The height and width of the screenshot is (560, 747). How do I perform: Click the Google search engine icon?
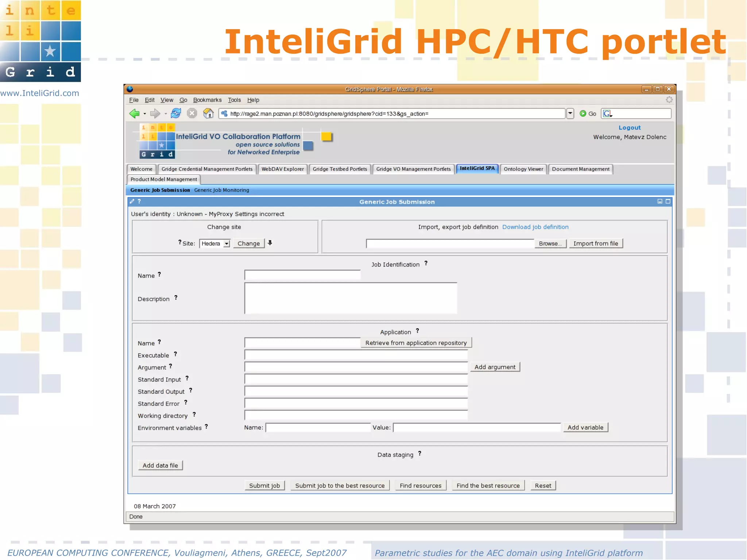607,114
